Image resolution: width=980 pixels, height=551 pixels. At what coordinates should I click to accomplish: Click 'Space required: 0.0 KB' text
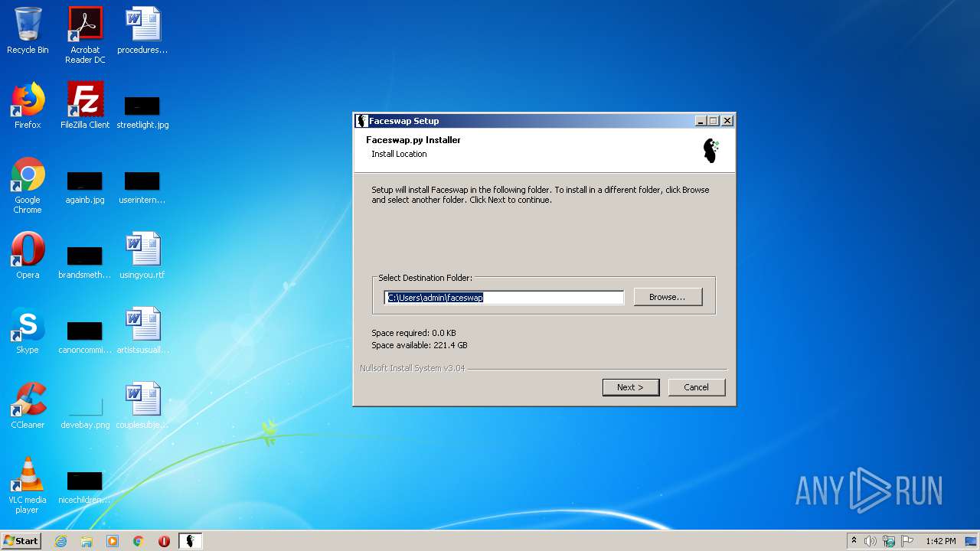(413, 333)
